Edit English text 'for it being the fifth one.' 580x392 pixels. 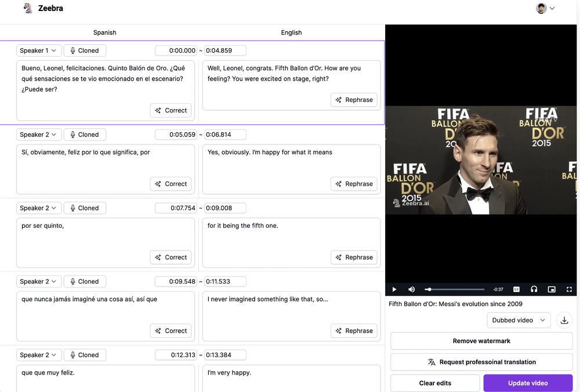pyautogui.click(x=292, y=242)
